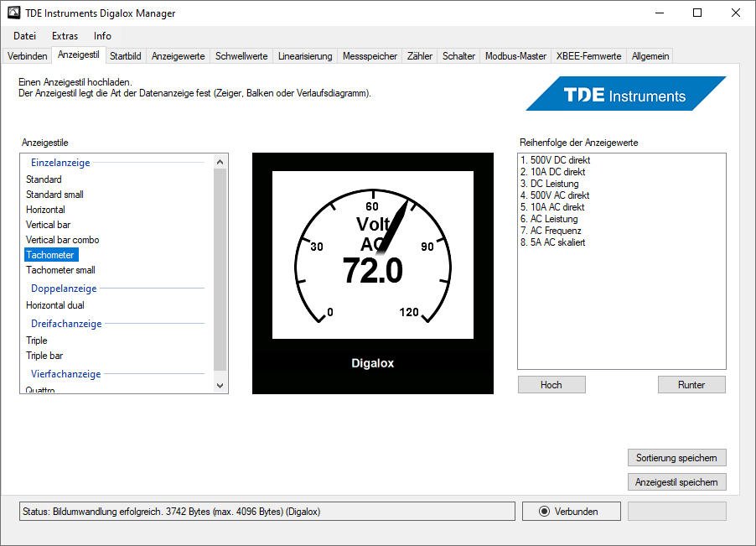Click the Digalox Manager app icon in title bar
Viewport: 756px width, 546px height.
[x=13, y=13]
